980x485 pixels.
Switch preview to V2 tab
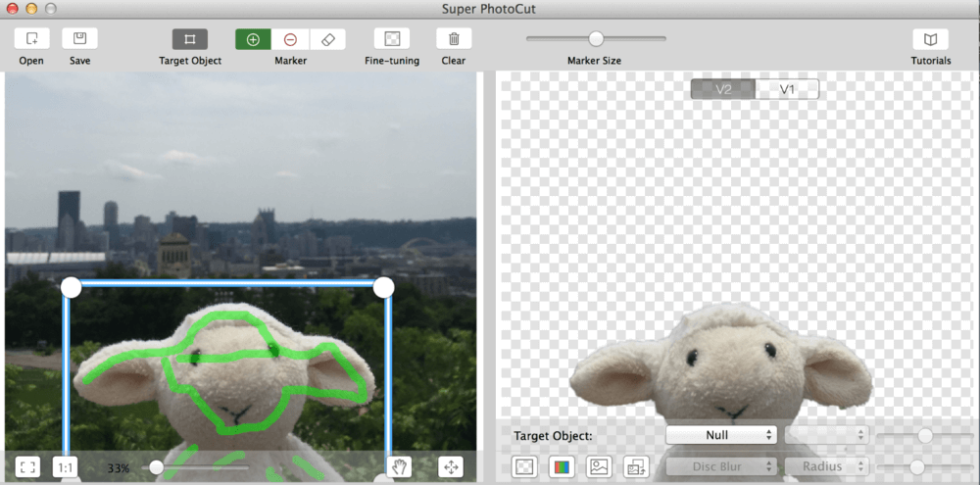coord(723,89)
